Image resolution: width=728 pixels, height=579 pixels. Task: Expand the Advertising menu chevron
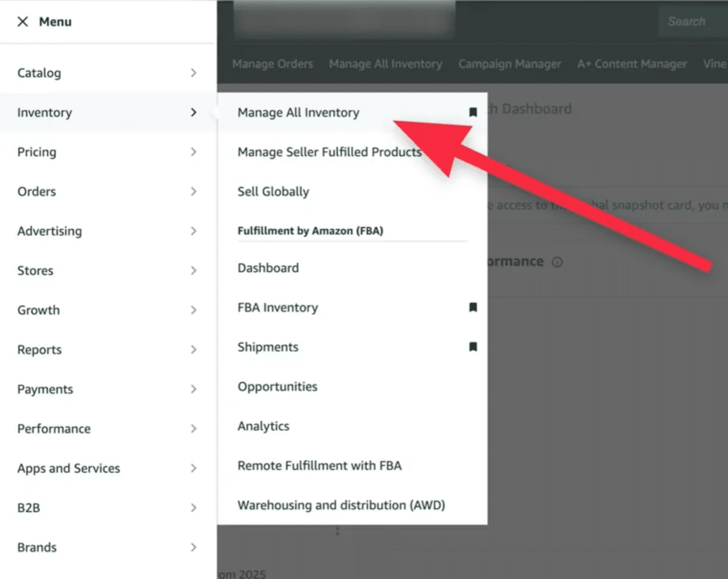coord(193,231)
